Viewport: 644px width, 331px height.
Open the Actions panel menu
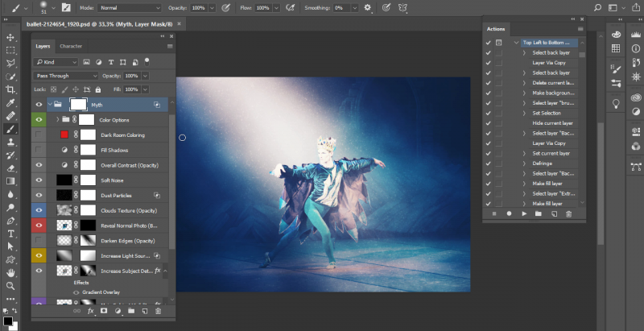pyautogui.click(x=580, y=29)
